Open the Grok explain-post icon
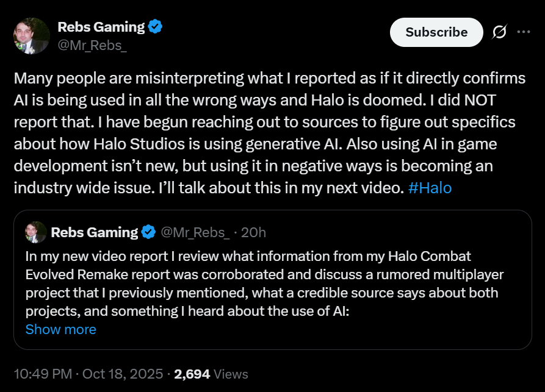 (x=499, y=32)
